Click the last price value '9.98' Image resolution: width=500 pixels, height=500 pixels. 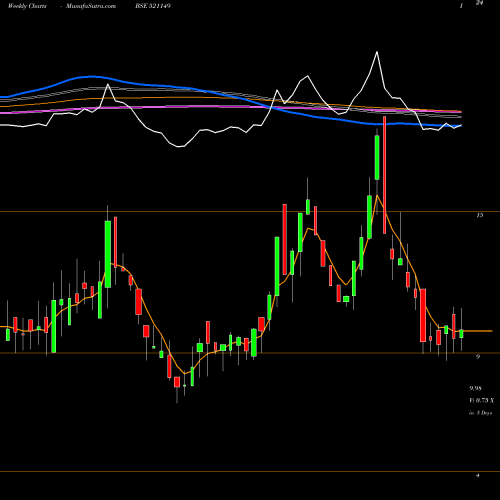tap(476, 388)
